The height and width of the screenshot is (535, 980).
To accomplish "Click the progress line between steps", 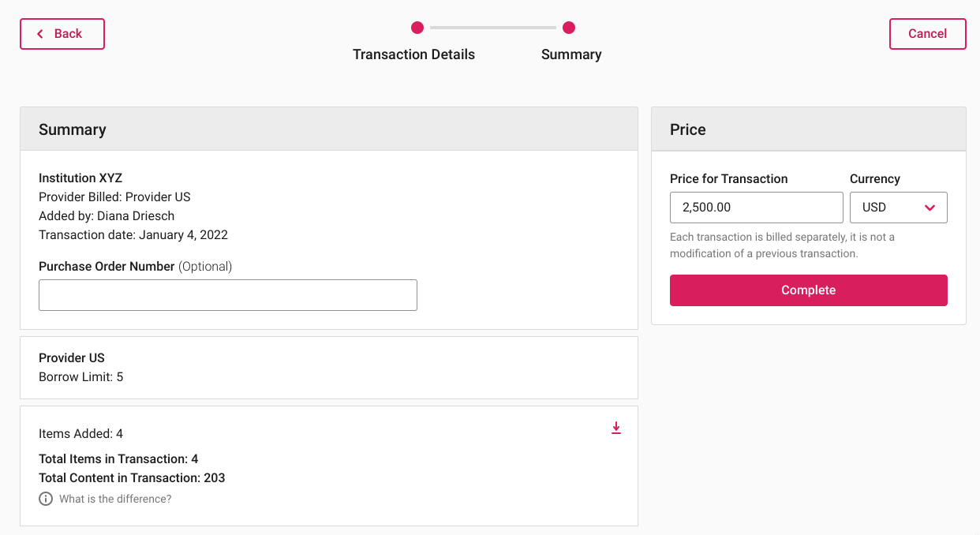I will click(x=493, y=28).
